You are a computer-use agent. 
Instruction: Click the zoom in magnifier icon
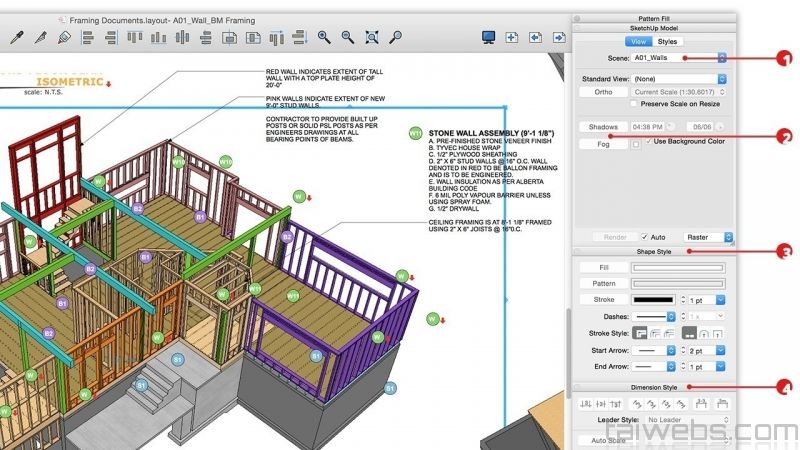[324, 38]
